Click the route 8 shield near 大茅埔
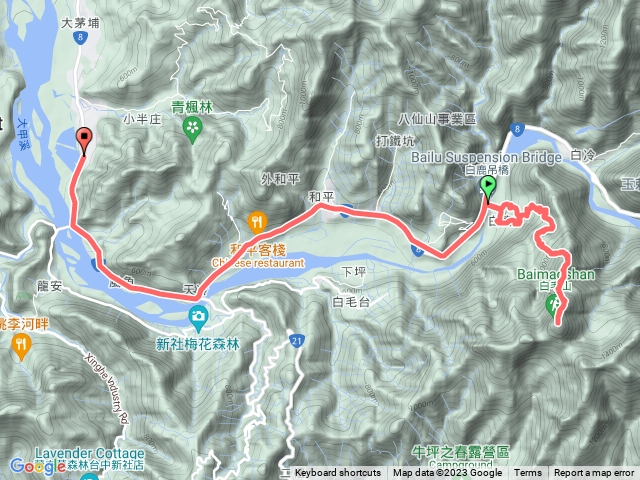Screen dimensions: 640x480 coord(81,38)
